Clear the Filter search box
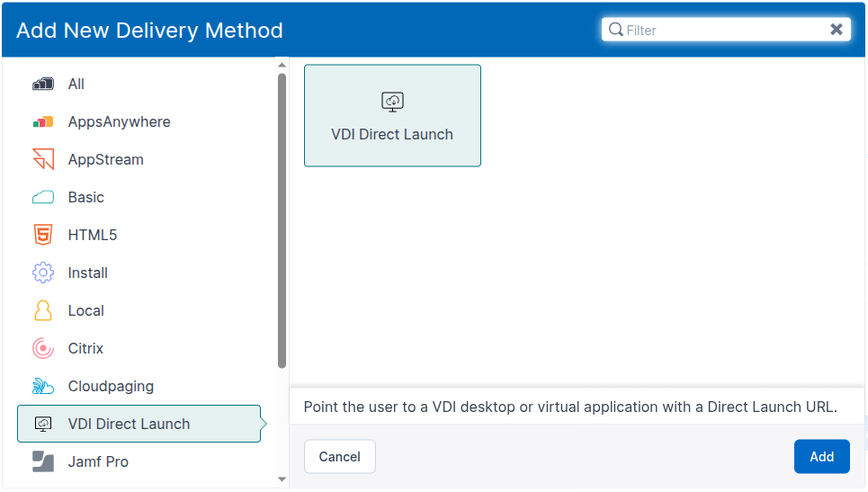The width and height of the screenshot is (868, 492). 837,30
